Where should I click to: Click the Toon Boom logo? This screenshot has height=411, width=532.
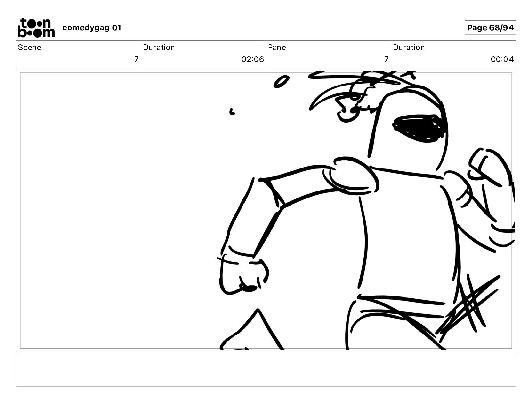pyautogui.click(x=36, y=28)
